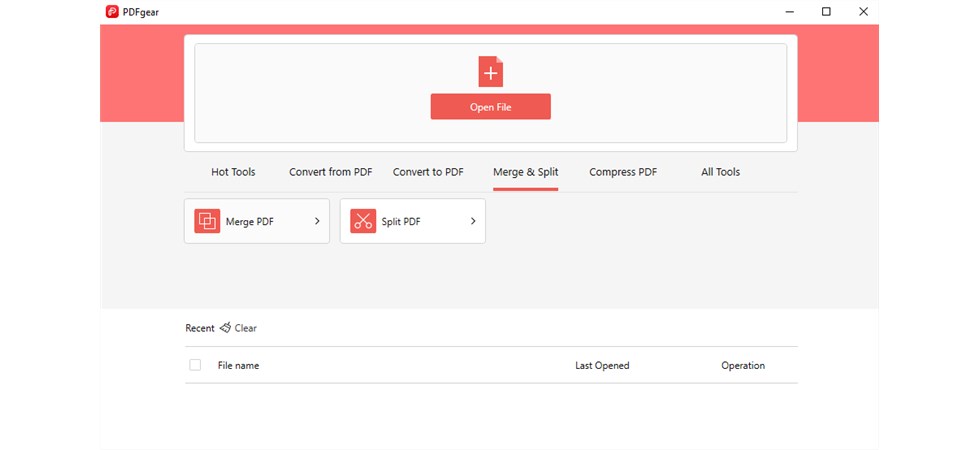Click the Operation column header

point(743,366)
